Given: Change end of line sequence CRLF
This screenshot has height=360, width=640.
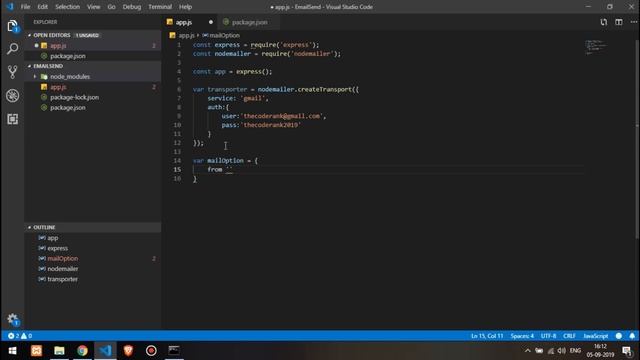Looking at the screenshot, I should 569,336.
